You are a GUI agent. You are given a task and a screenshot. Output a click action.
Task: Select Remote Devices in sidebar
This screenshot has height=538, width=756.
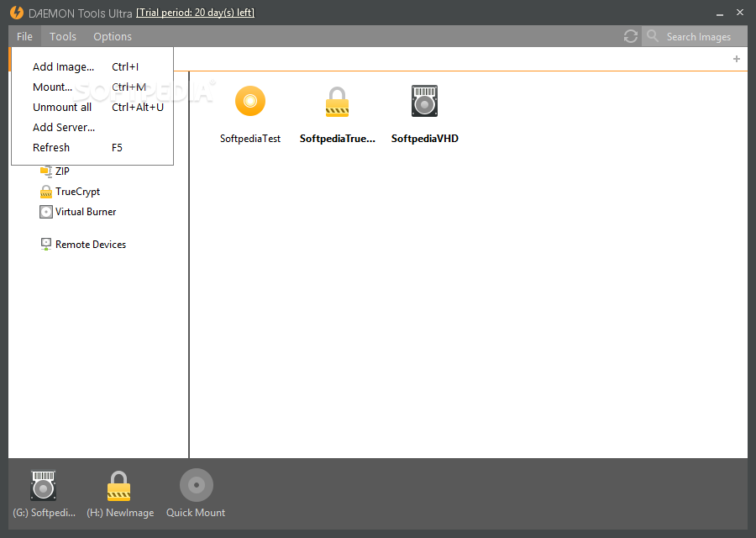91,245
